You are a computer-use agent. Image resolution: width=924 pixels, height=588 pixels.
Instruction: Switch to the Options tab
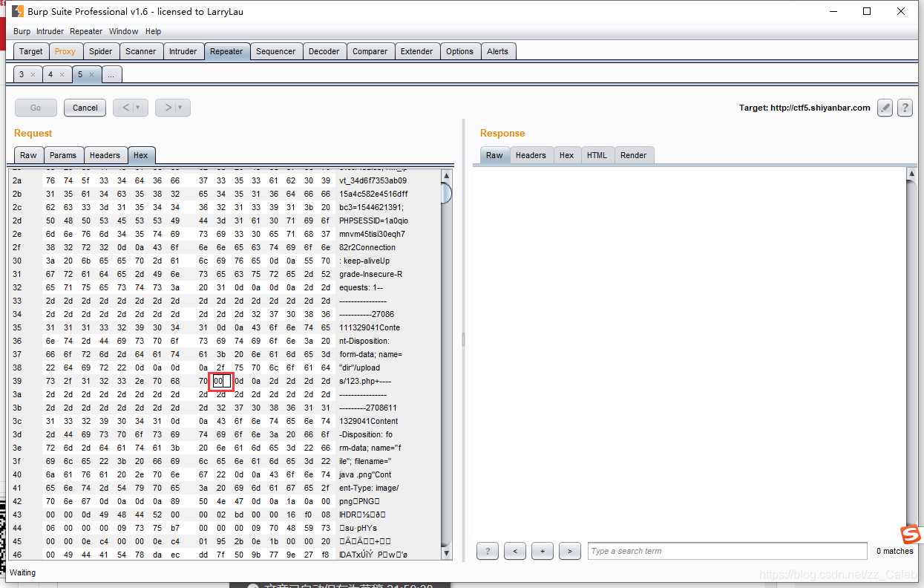coord(460,51)
